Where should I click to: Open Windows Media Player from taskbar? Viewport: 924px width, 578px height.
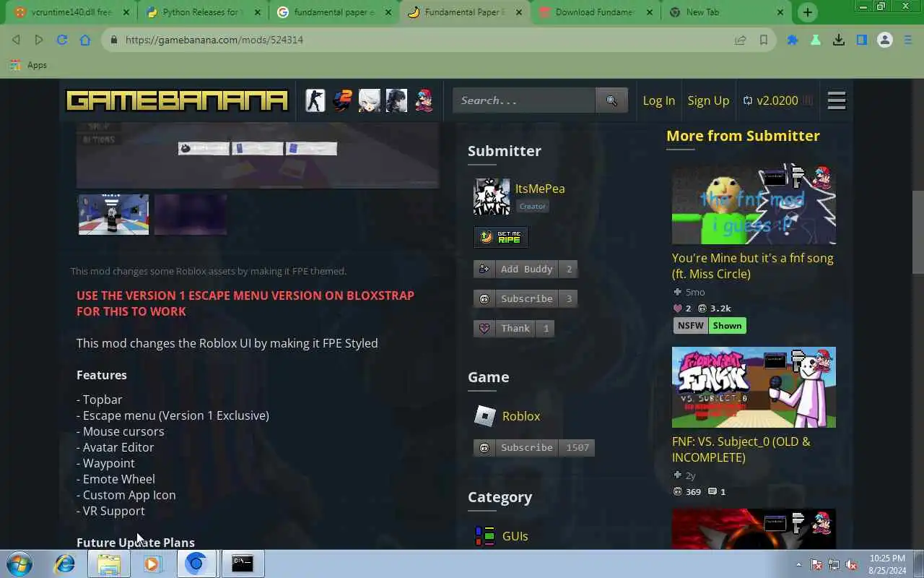point(152,564)
